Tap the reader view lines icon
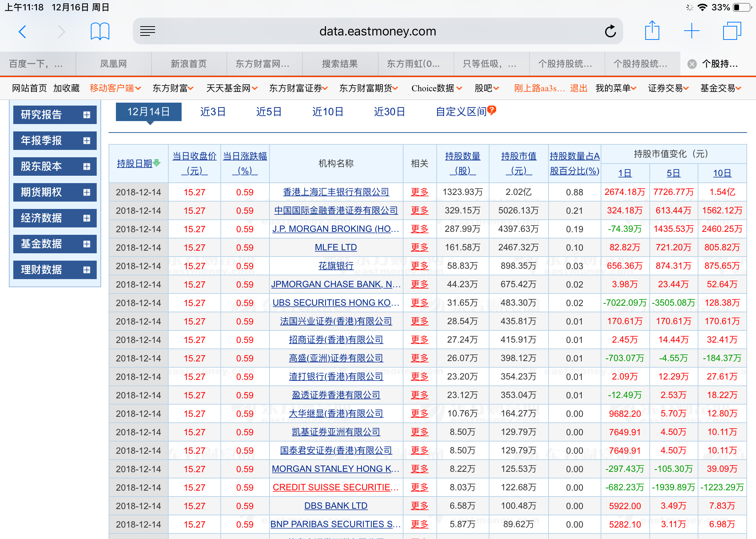The height and width of the screenshot is (539, 756). 148,31
